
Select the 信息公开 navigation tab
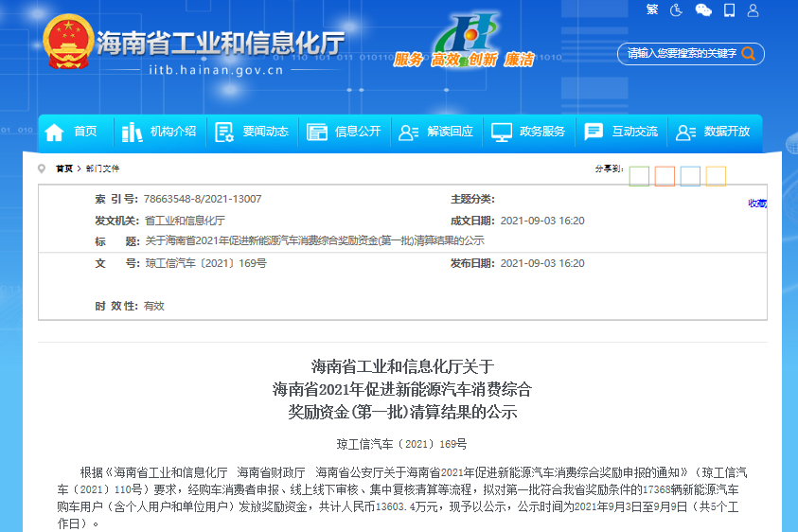click(x=345, y=132)
